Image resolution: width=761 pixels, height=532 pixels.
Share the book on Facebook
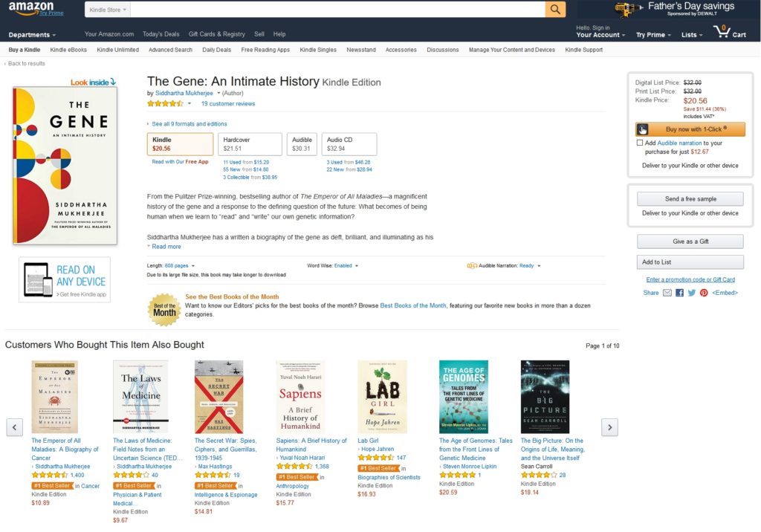[x=680, y=293]
